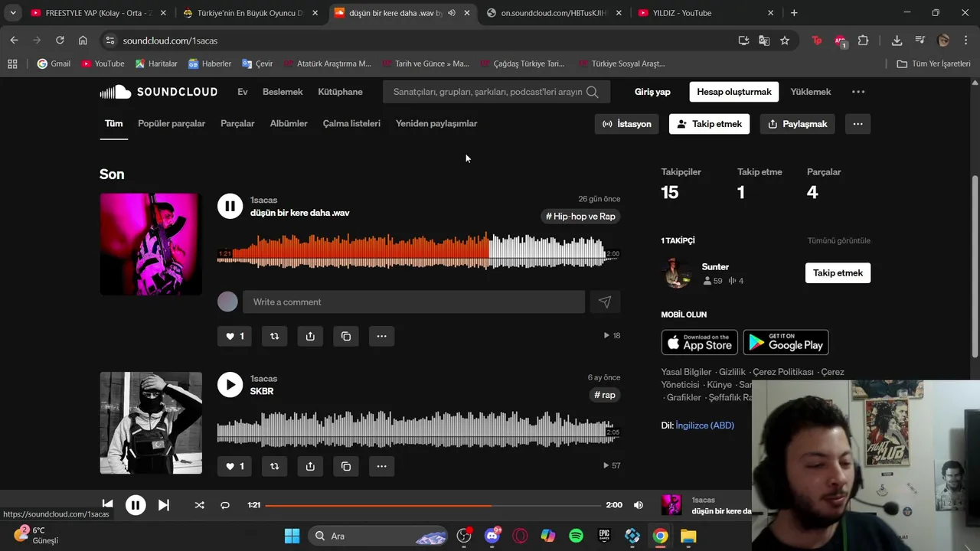Screen dimensions: 980x551
Task: Seek on the bottom player progress bar
Action: pos(433,505)
